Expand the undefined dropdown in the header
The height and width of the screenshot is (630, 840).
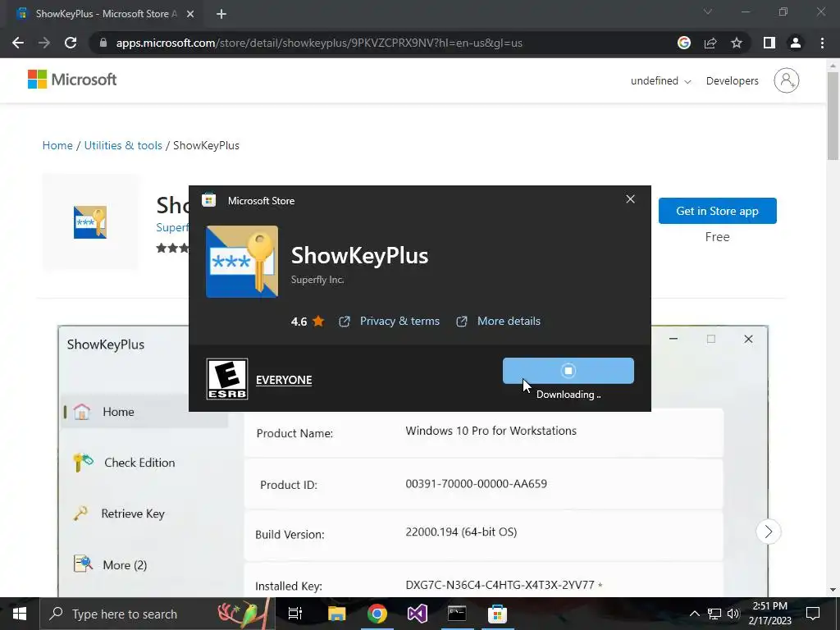(x=660, y=81)
